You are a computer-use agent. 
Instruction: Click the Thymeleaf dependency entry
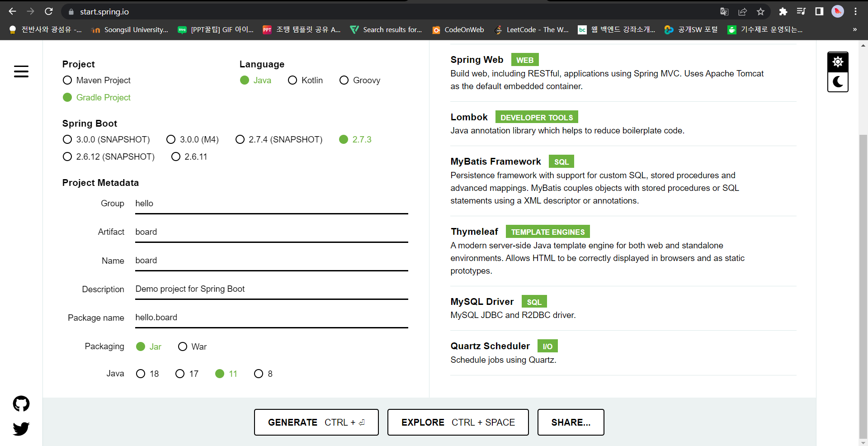(x=623, y=251)
